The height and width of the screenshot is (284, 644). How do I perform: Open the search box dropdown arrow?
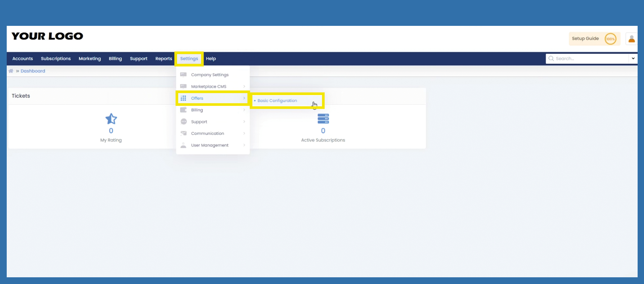coord(633,58)
